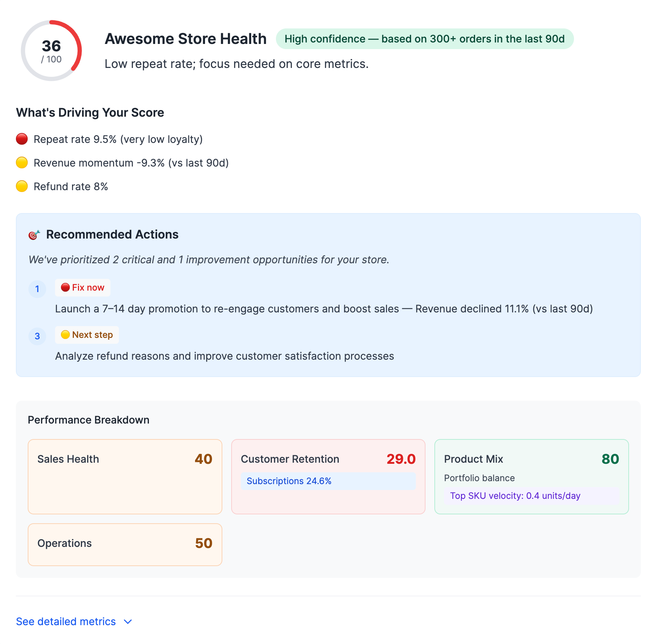
Task: Click the red circle beside Repeat rate
Action: click(22, 139)
